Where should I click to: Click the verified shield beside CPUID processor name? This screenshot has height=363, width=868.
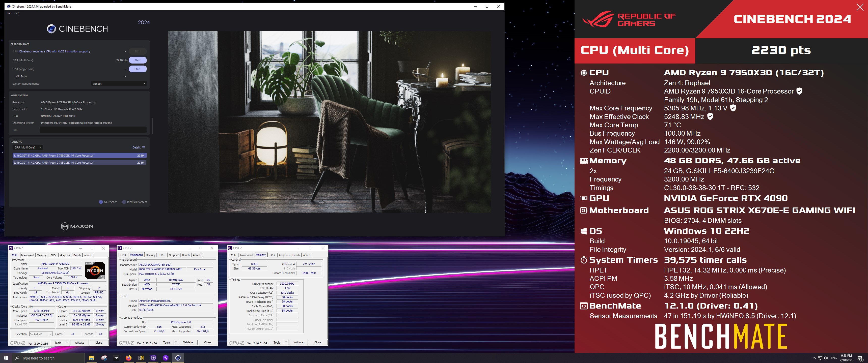pyautogui.click(x=799, y=91)
